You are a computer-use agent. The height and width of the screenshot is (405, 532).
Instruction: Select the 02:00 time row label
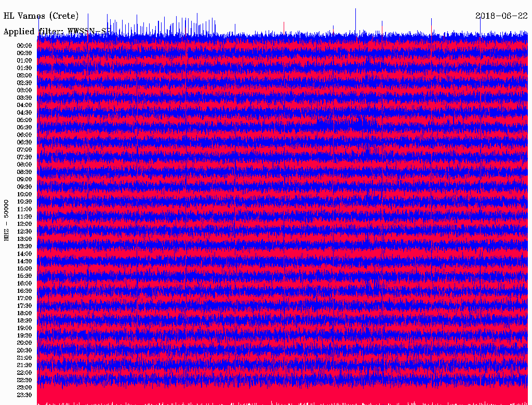pyautogui.click(x=24, y=75)
